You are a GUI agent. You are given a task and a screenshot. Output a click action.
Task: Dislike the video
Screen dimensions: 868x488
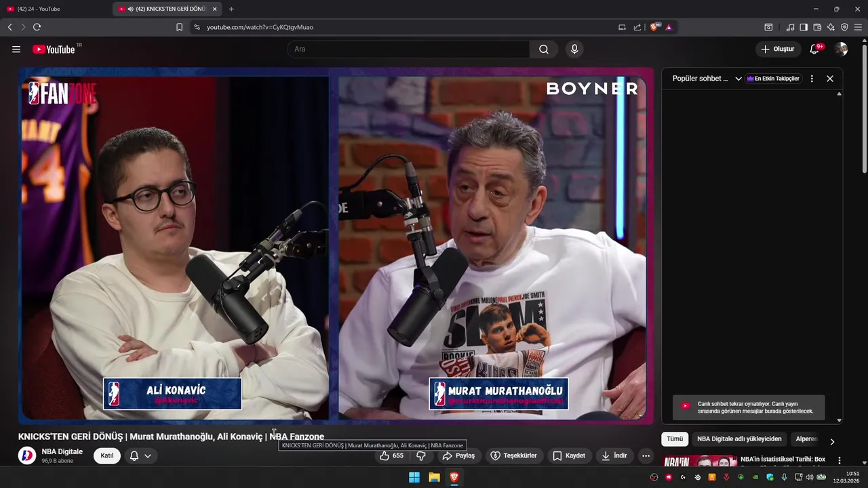click(x=421, y=455)
